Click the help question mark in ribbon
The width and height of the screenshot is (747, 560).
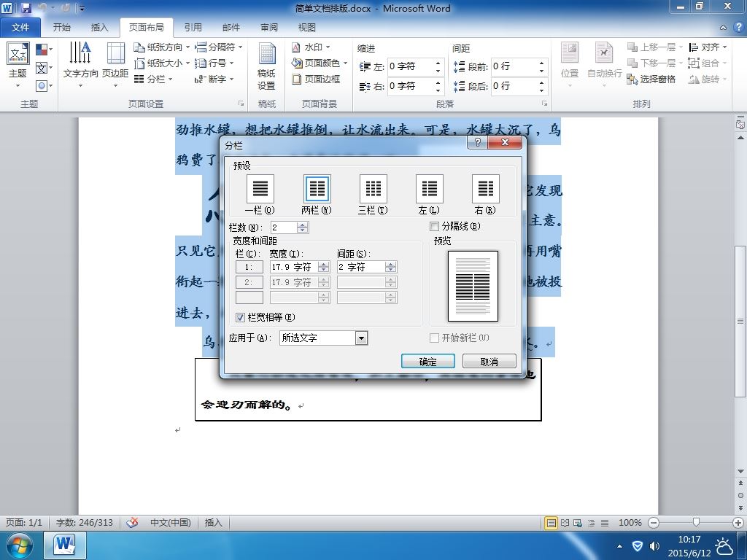(738, 27)
